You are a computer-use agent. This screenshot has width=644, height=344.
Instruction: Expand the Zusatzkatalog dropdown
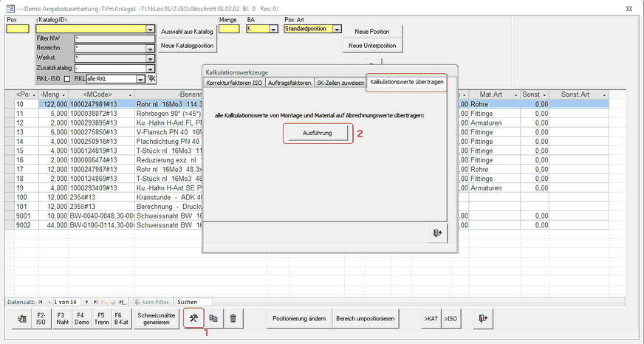150,68
